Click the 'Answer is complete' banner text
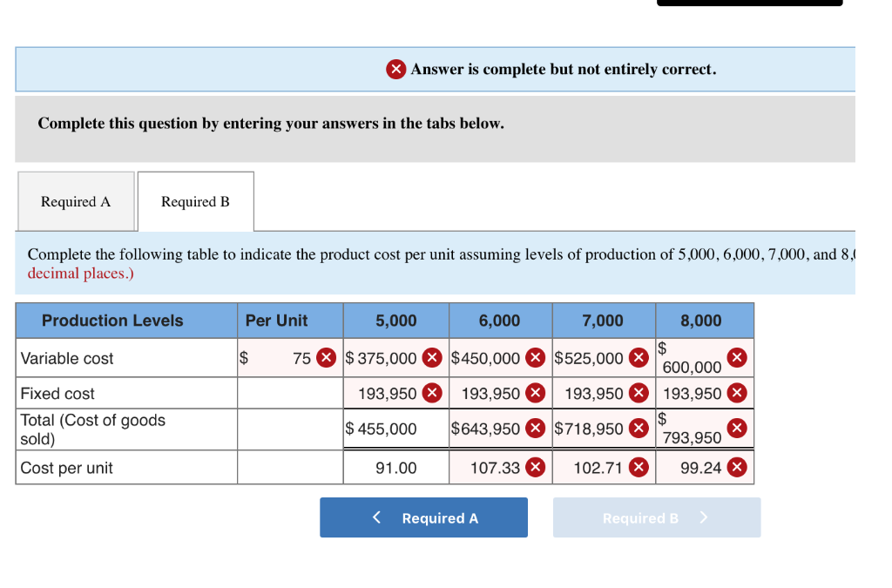892x588 pixels. coord(564,70)
